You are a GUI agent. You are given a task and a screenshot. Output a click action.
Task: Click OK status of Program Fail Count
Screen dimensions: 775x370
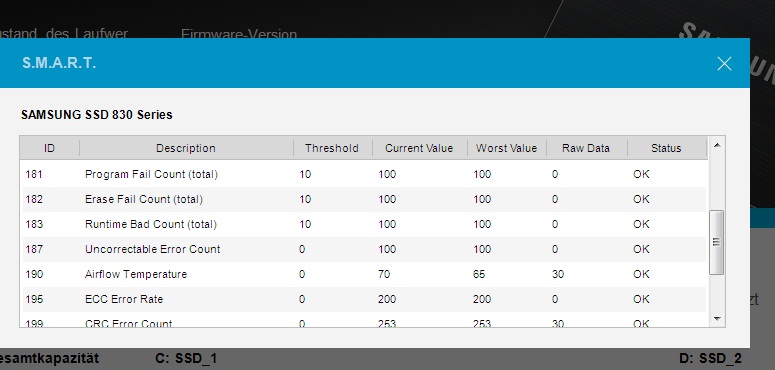[641, 174]
